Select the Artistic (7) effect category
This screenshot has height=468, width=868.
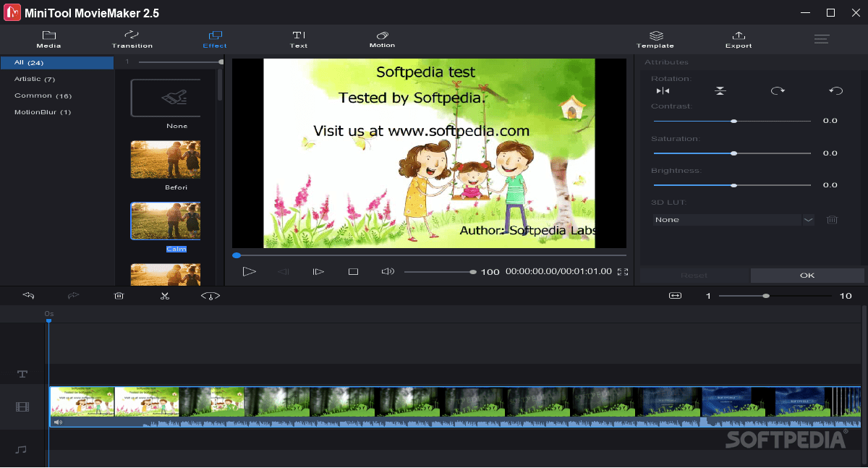click(35, 79)
